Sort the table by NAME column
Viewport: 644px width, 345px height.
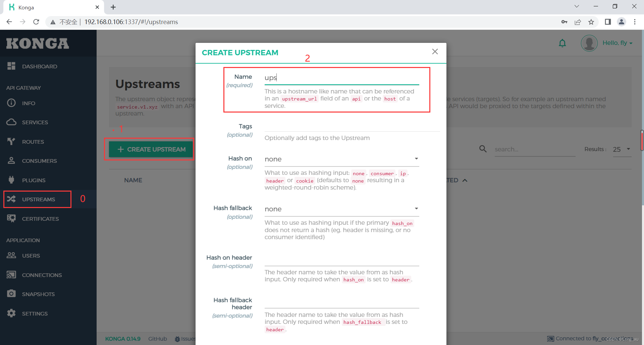click(133, 180)
